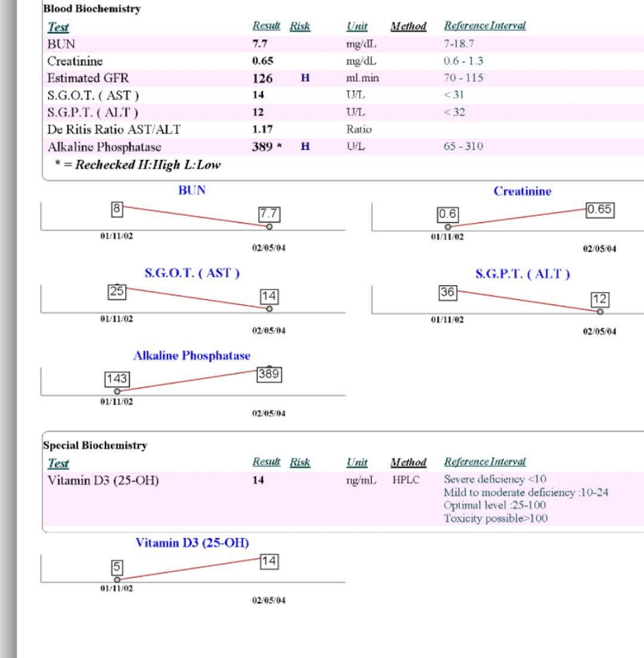This screenshot has width=644, height=658.
Task: Select the 143 label in Alkaline Phosphatase chart
Action: [117, 379]
